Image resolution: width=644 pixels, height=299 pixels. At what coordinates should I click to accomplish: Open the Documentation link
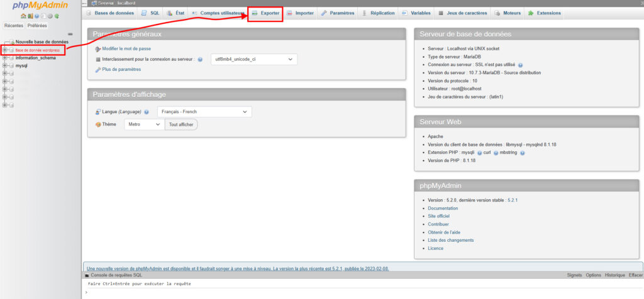point(443,209)
